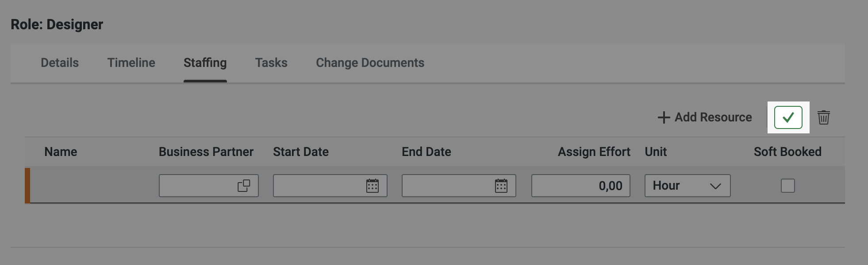The height and width of the screenshot is (265, 868).
Task: Click inside the Start Date field
Action: 319,186
